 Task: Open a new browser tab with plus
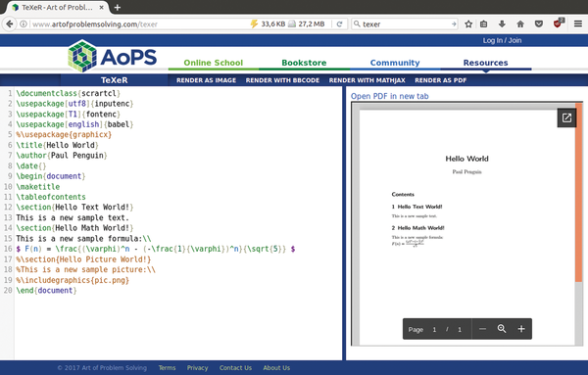click(118, 7)
